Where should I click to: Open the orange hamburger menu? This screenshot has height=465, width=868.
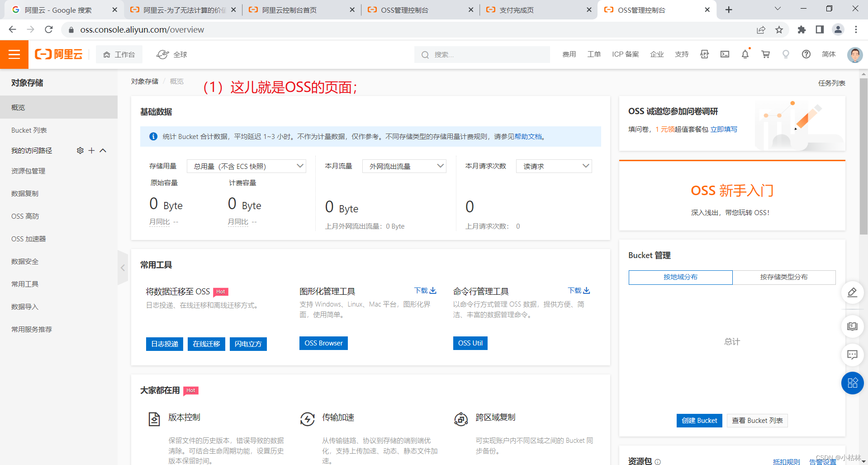click(x=14, y=54)
